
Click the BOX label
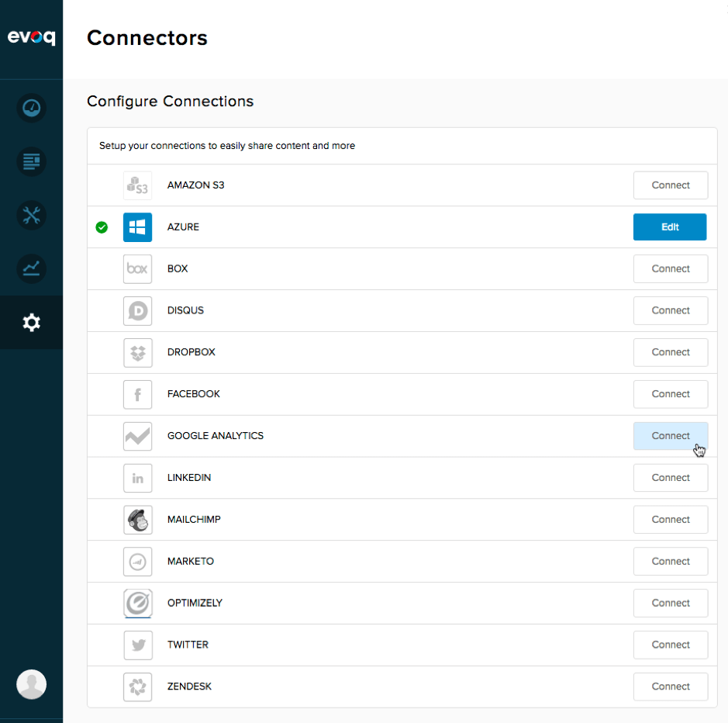pyautogui.click(x=178, y=268)
